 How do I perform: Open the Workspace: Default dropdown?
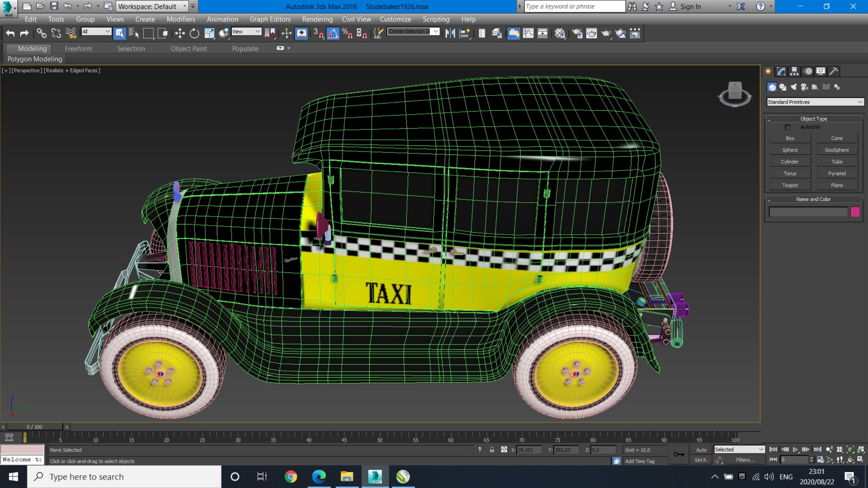(152, 6)
